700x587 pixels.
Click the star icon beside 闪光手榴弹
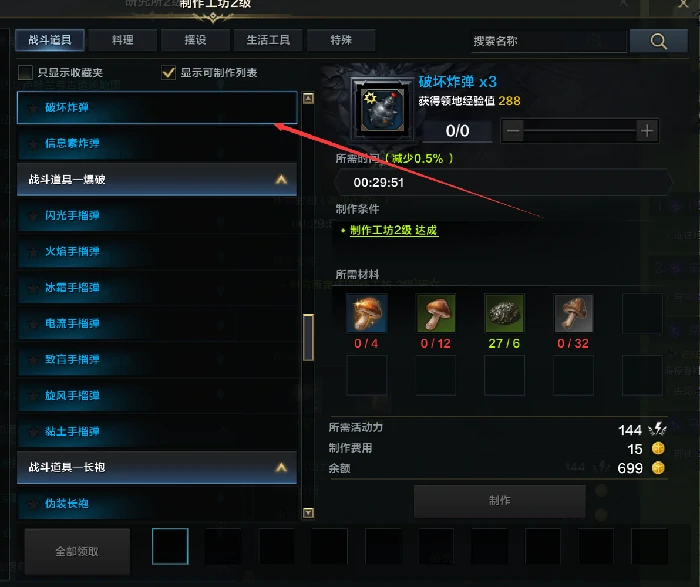33,216
